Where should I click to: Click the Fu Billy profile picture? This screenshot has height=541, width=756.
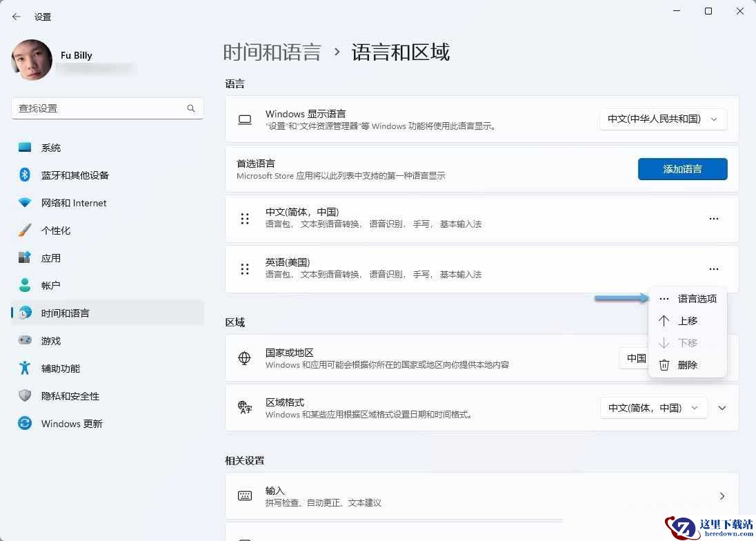tap(32, 60)
